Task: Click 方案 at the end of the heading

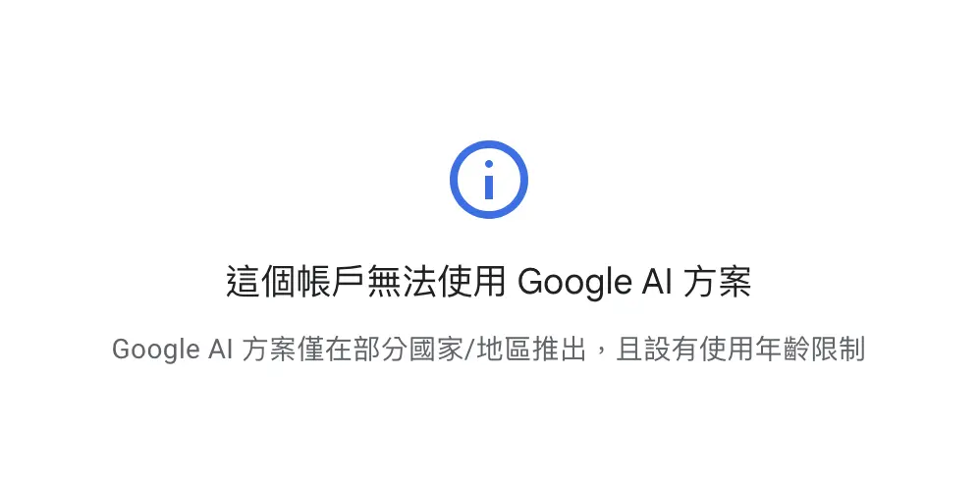Action: 718,281
